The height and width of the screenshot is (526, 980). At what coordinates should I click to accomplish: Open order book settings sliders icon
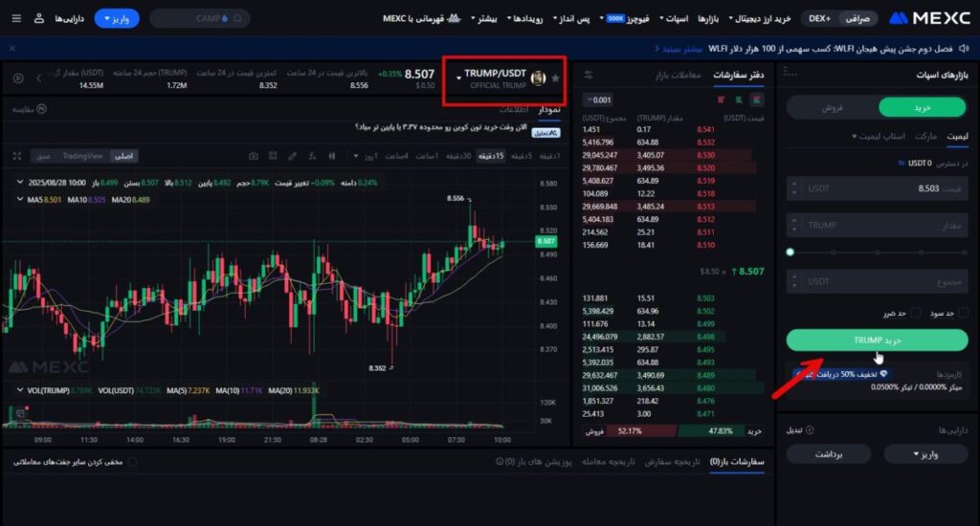click(x=589, y=75)
